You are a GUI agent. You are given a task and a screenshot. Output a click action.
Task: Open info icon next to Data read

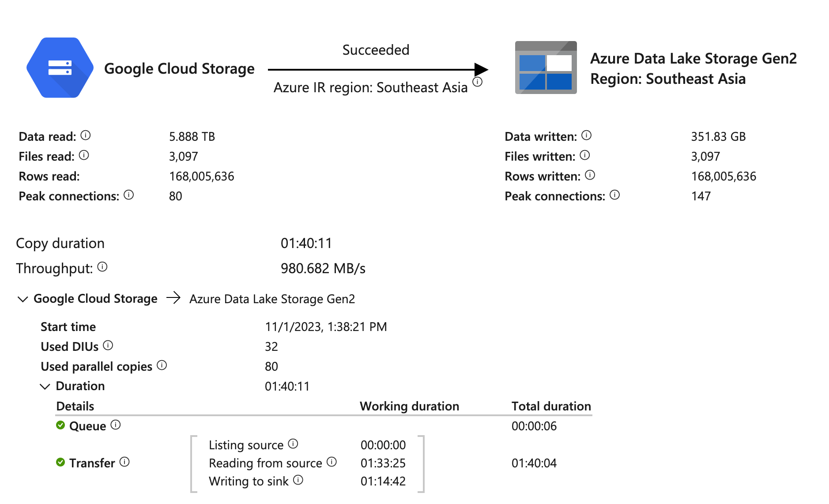[86, 135]
